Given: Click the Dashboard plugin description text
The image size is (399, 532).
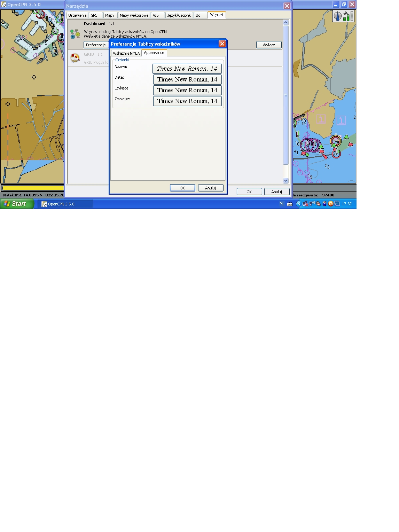Looking at the screenshot, I should 125,34.
